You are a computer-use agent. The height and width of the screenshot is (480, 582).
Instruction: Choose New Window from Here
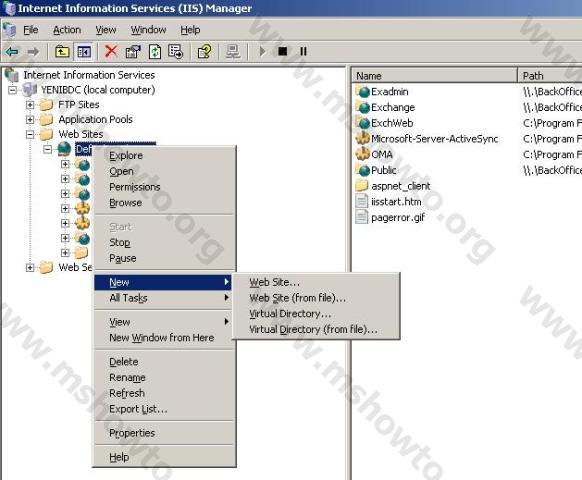point(163,337)
